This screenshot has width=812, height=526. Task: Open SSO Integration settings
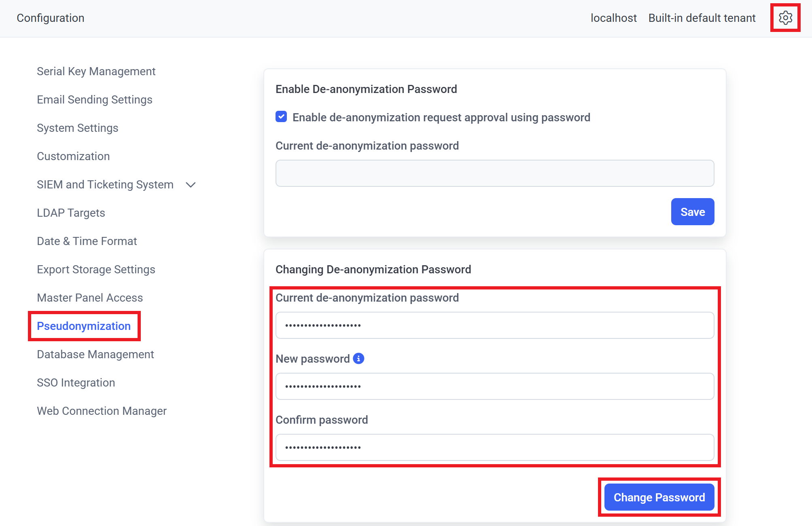tap(76, 383)
